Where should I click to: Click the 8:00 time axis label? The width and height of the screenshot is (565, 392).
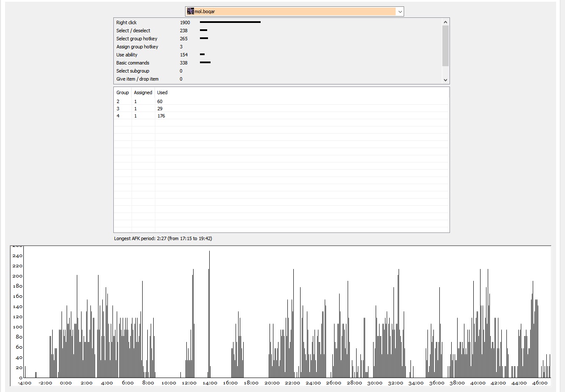coord(148,383)
